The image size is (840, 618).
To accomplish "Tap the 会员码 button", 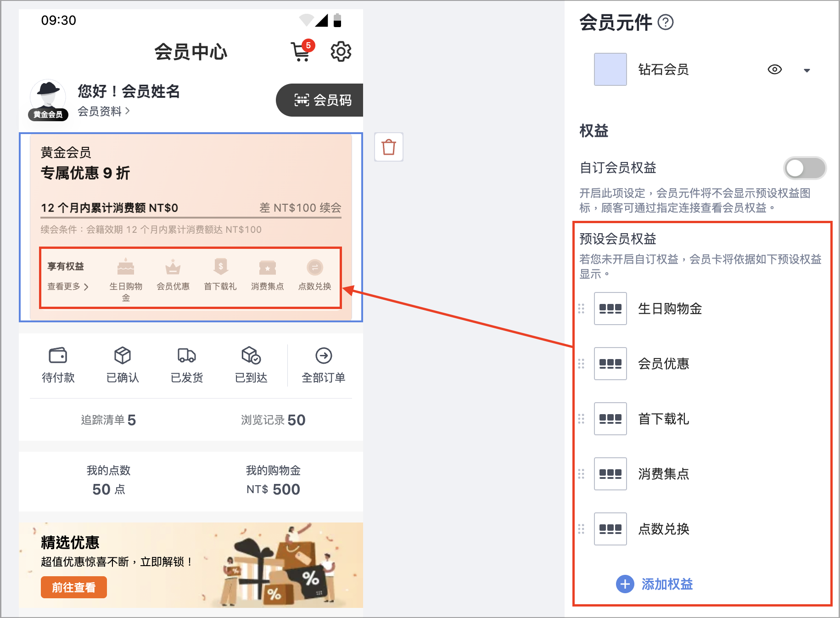I will pos(319,100).
